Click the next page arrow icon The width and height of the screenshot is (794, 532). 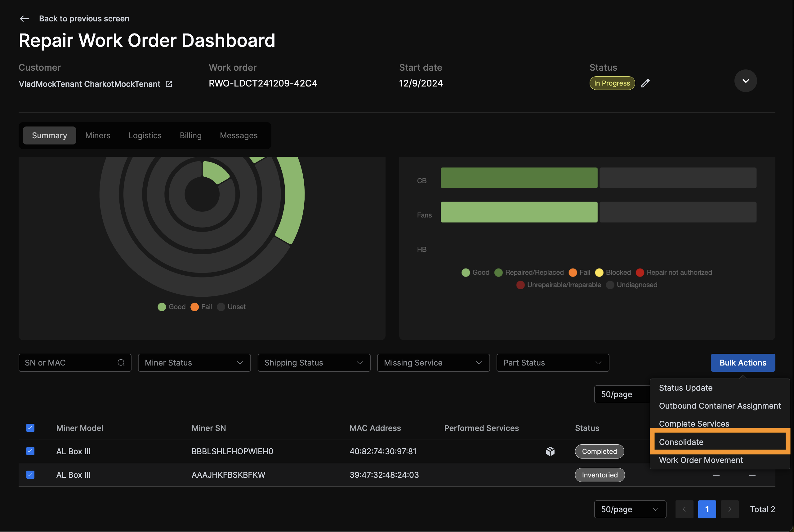click(729, 509)
